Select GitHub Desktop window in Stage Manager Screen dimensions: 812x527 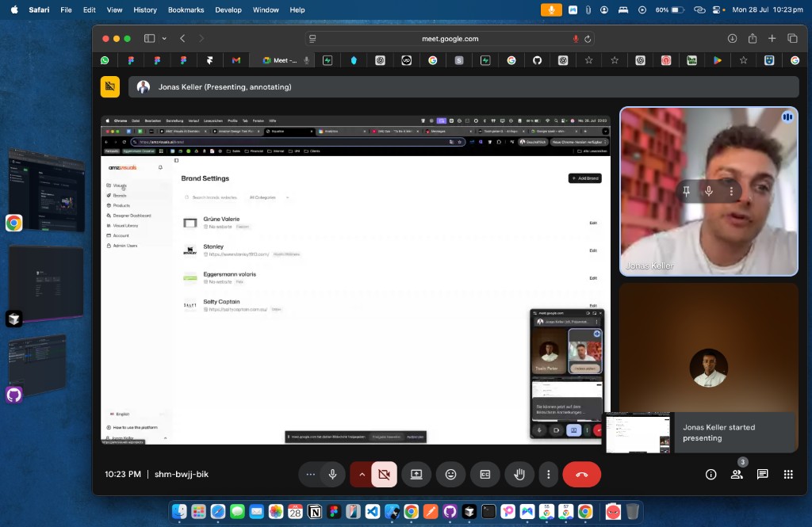pyautogui.click(x=38, y=365)
